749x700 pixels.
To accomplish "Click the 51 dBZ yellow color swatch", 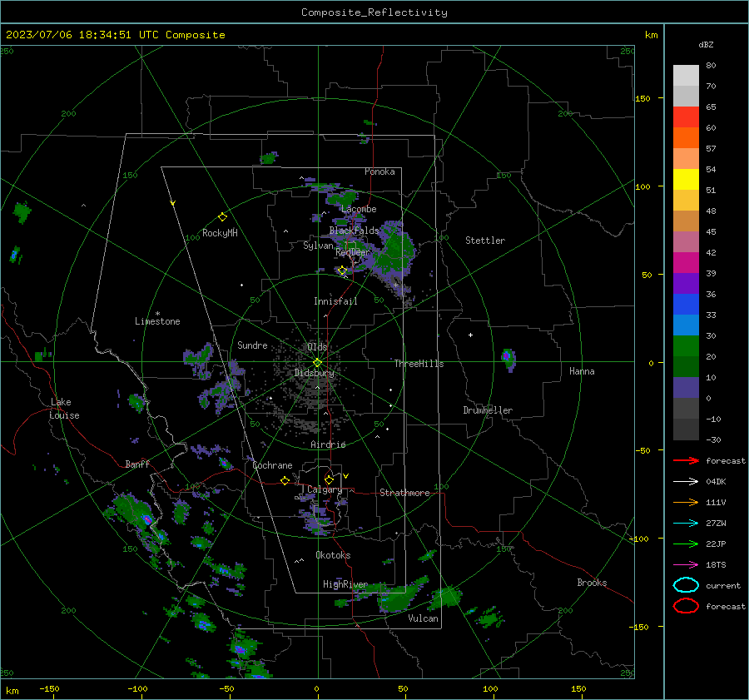I will (x=686, y=180).
